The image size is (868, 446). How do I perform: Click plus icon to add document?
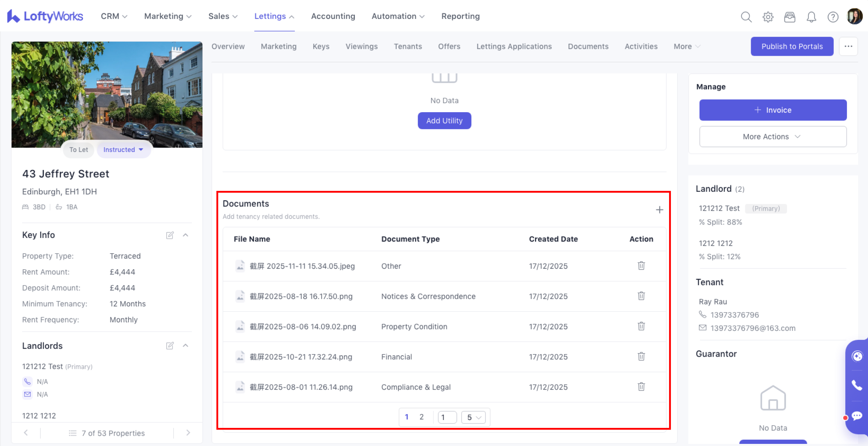click(659, 210)
